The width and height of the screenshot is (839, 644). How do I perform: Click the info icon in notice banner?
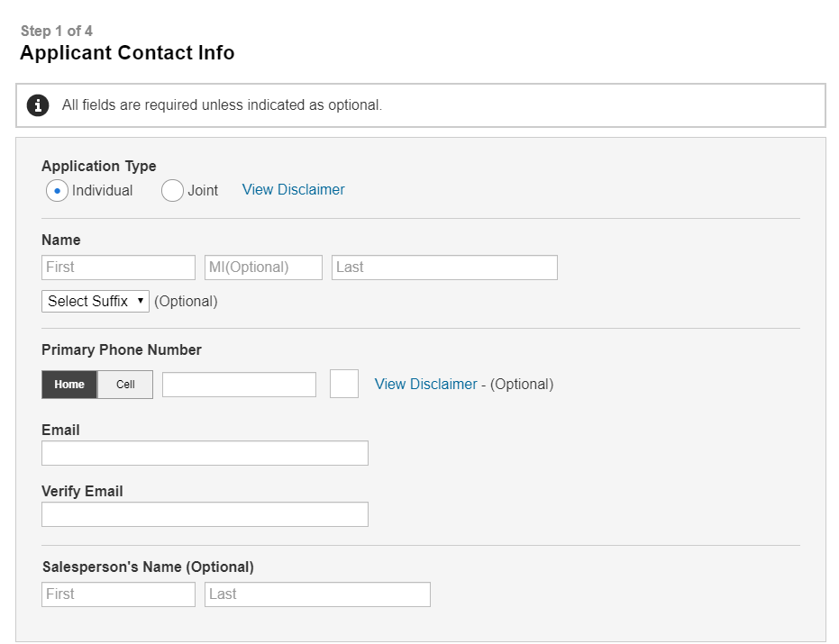point(38,105)
